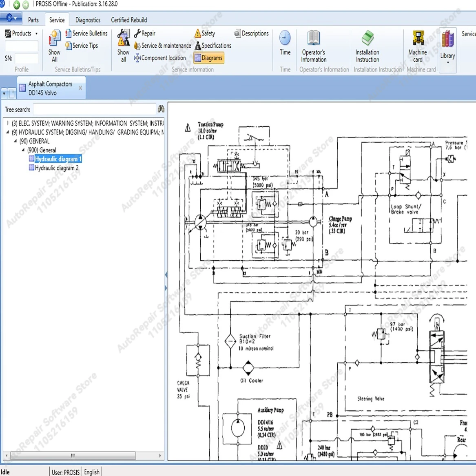This screenshot has height=476, width=476.
Task: Click the Tree search input field
Action: [94, 109]
